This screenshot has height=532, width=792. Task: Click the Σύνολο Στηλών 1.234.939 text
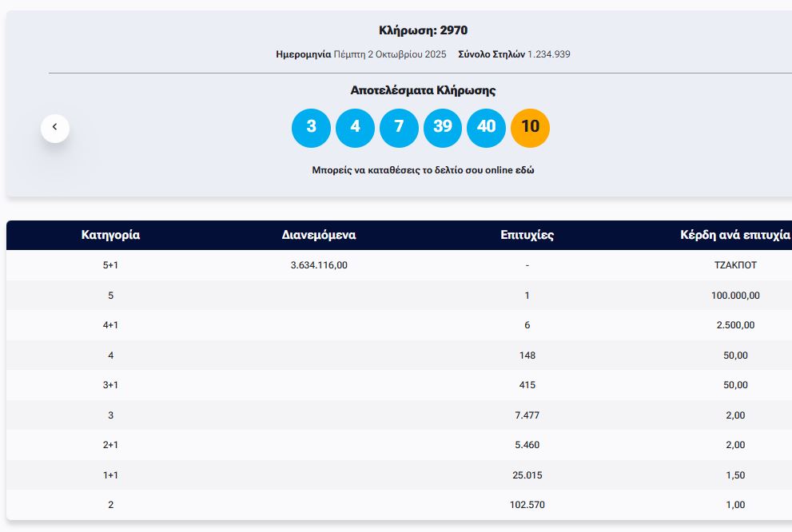click(x=514, y=54)
